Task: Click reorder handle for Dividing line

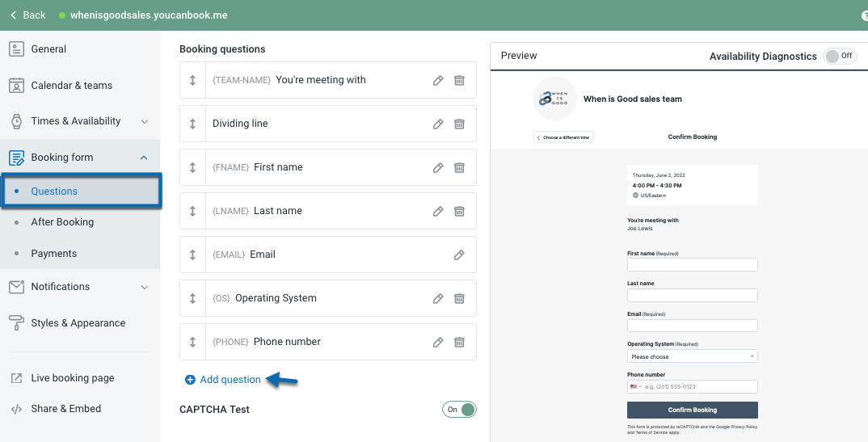Action: pyautogui.click(x=192, y=124)
